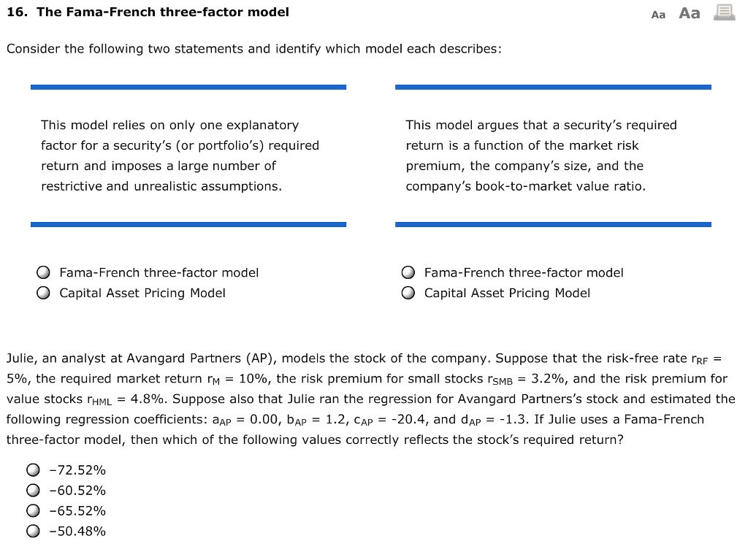Select the -60.52% answer option

point(32,491)
